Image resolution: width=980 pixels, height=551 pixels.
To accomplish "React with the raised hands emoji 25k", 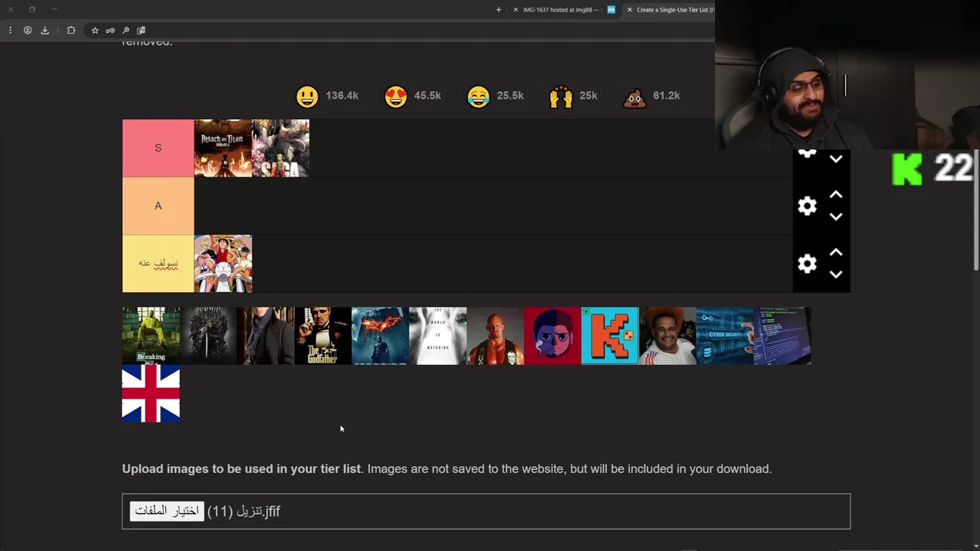I will [x=560, y=96].
